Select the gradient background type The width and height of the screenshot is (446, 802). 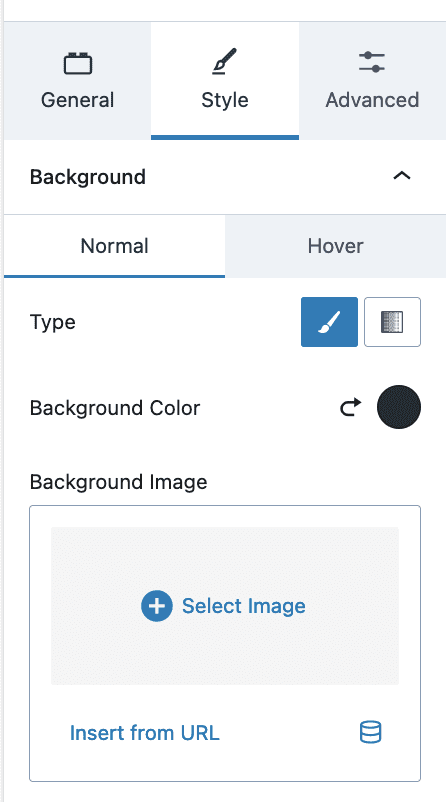392,322
